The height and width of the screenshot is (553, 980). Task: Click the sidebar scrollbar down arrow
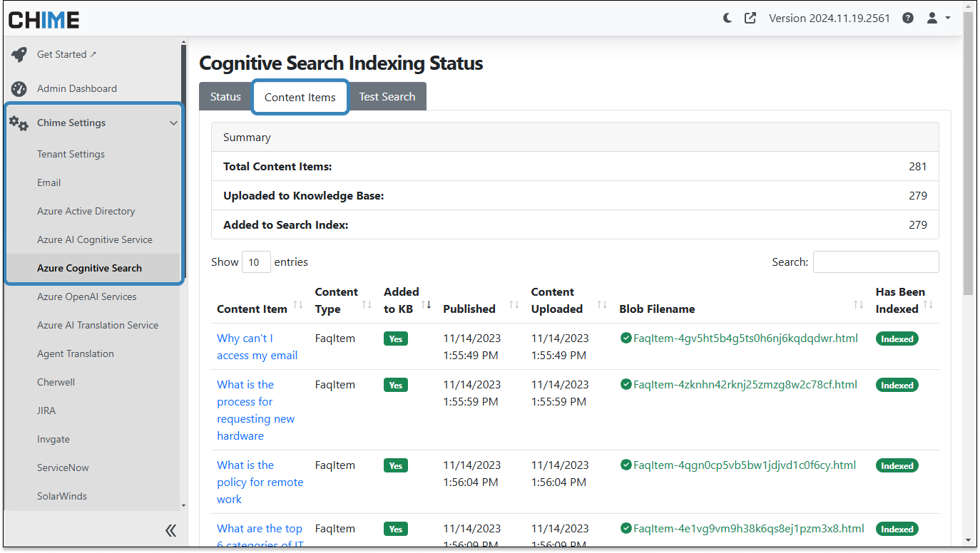183,506
